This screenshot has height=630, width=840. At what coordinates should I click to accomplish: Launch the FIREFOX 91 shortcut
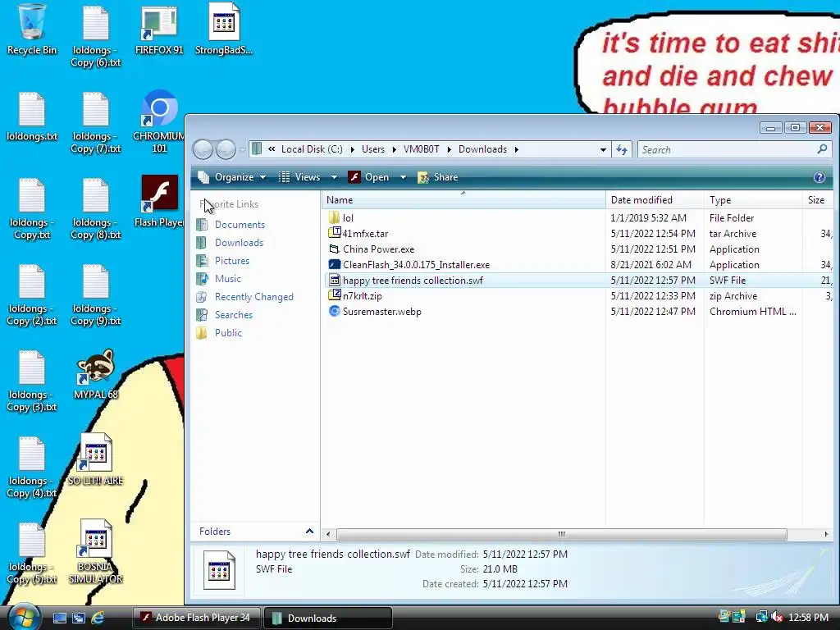(159, 30)
